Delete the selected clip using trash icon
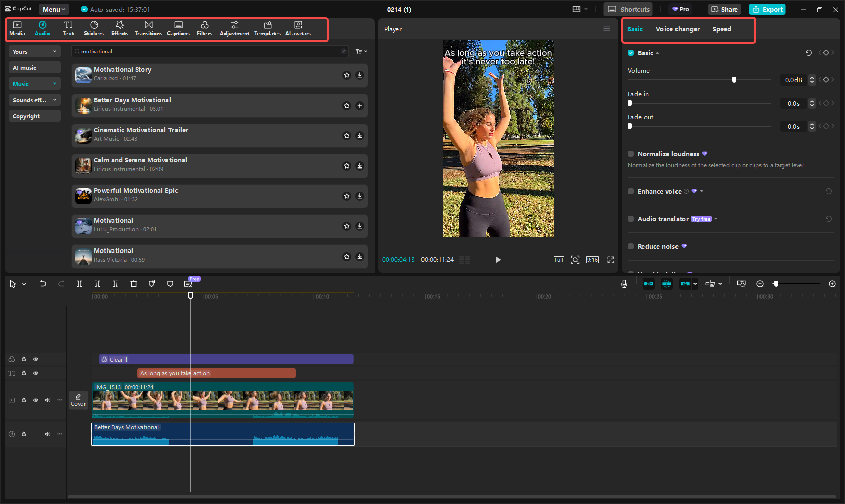This screenshot has width=845, height=504. point(134,284)
